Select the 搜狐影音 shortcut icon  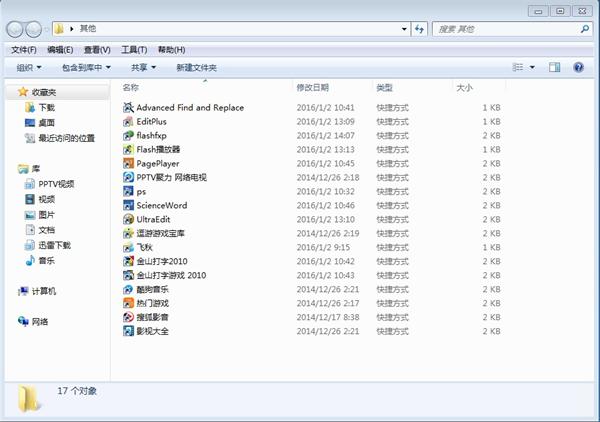pos(128,317)
